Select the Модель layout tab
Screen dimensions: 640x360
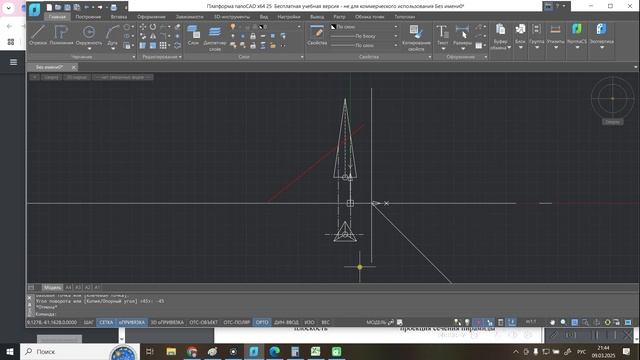[x=52, y=288]
